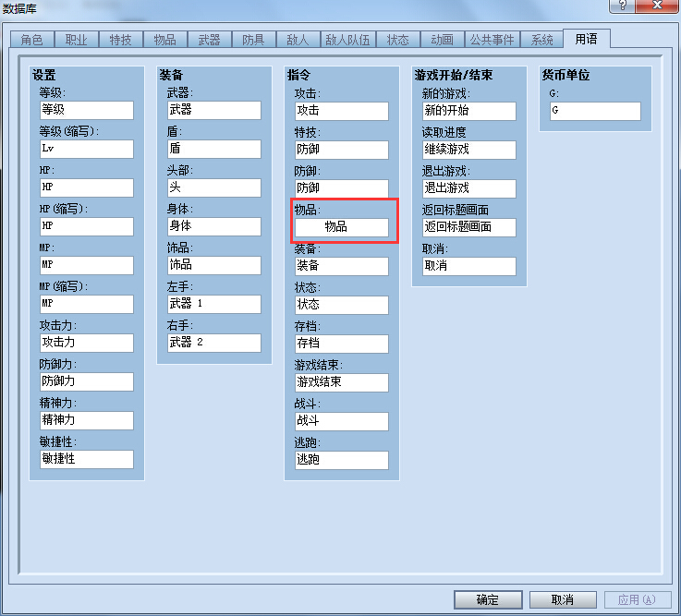Click 读取进度 field showing 继续游戏
Screen dimensions: 681x616
click(469, 150)
